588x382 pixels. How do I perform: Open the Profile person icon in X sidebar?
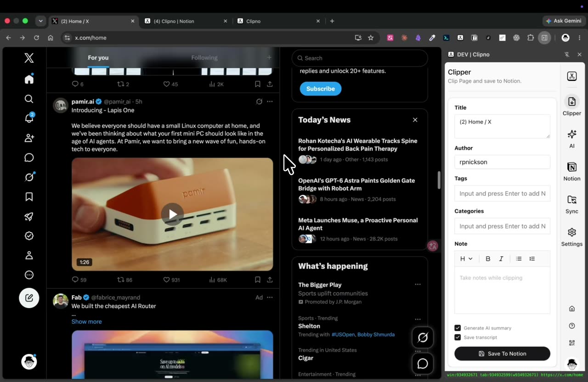29,255
